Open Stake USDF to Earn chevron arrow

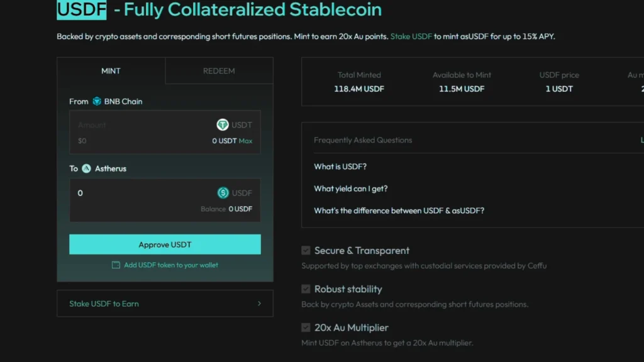coord(259,304)
